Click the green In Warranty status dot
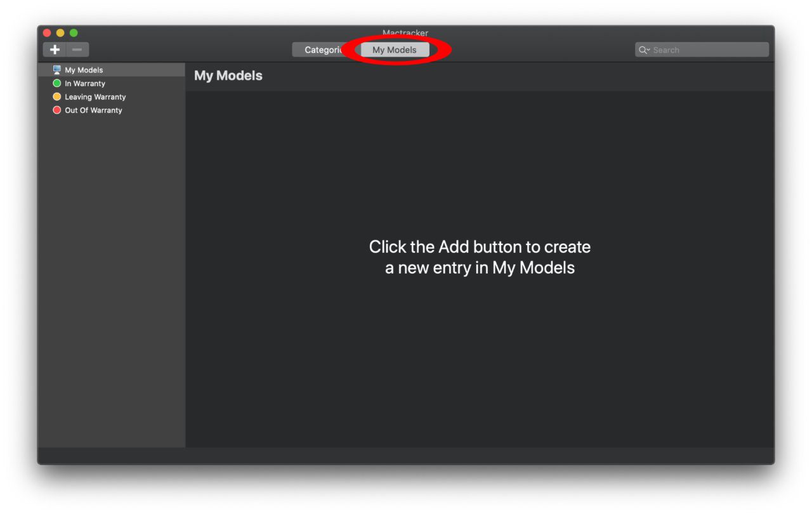 pyautogui.click(x=57, y=83)
